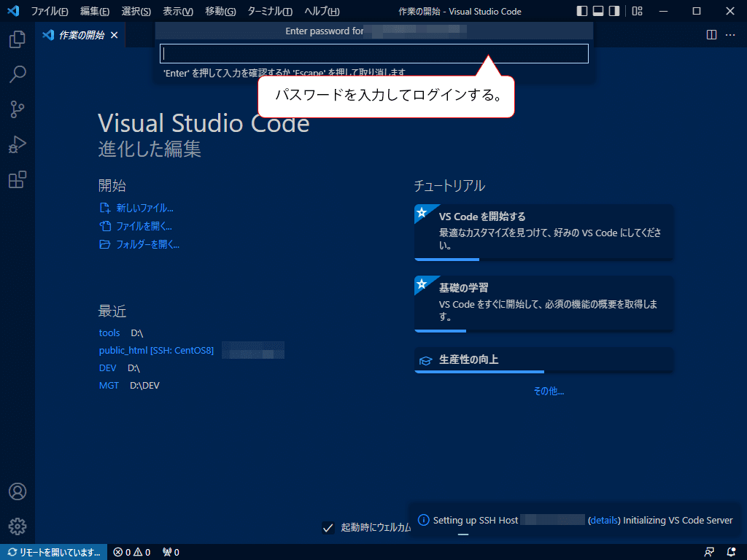Click the open file icon beside ファイルを開く

105,226
